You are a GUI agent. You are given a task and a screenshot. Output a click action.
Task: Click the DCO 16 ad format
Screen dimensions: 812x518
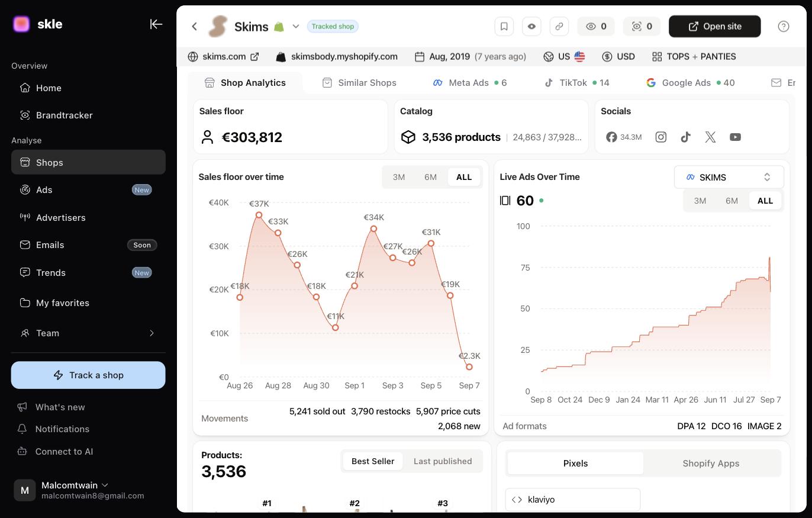point(726,426)
